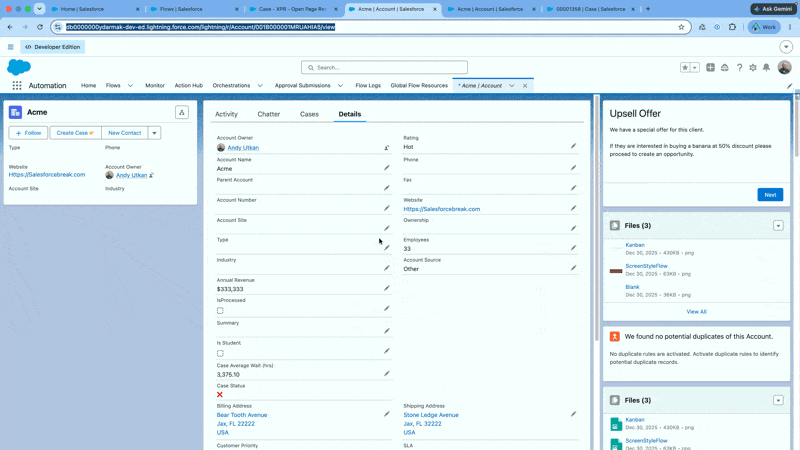Open the Salesforce Help question mark icon
This screenshot has height=450, width=800.
click(739, 67)
